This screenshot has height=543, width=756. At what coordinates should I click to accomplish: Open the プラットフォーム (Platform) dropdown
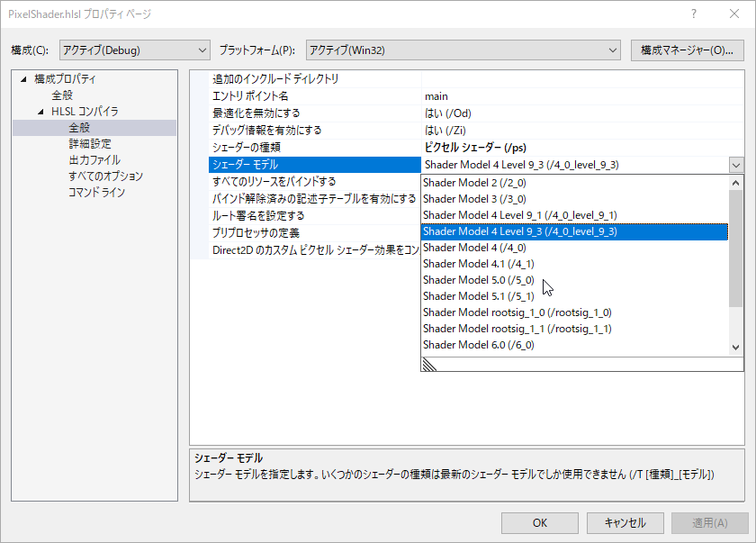point(463,50)
